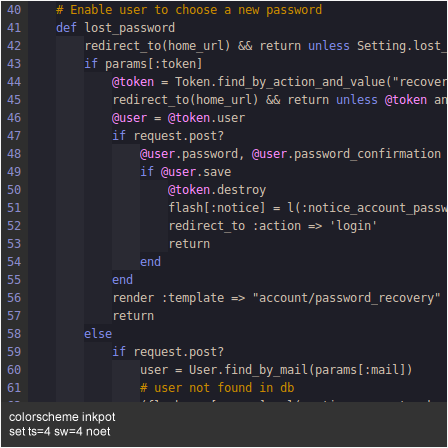The width and height of the screenshot is (448, 448).
Task: Click the "account/password_recovery" string
Action: pos(347,298)
